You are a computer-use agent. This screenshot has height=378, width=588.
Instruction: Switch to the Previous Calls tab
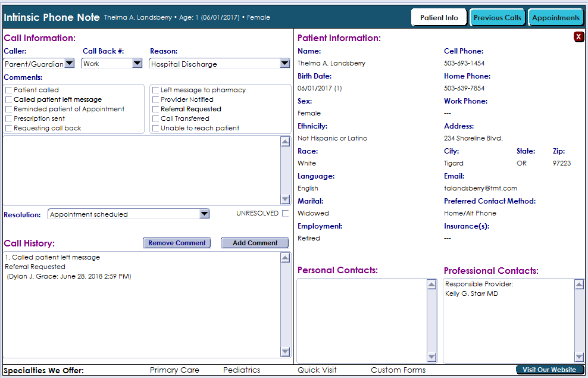point(497,18)
